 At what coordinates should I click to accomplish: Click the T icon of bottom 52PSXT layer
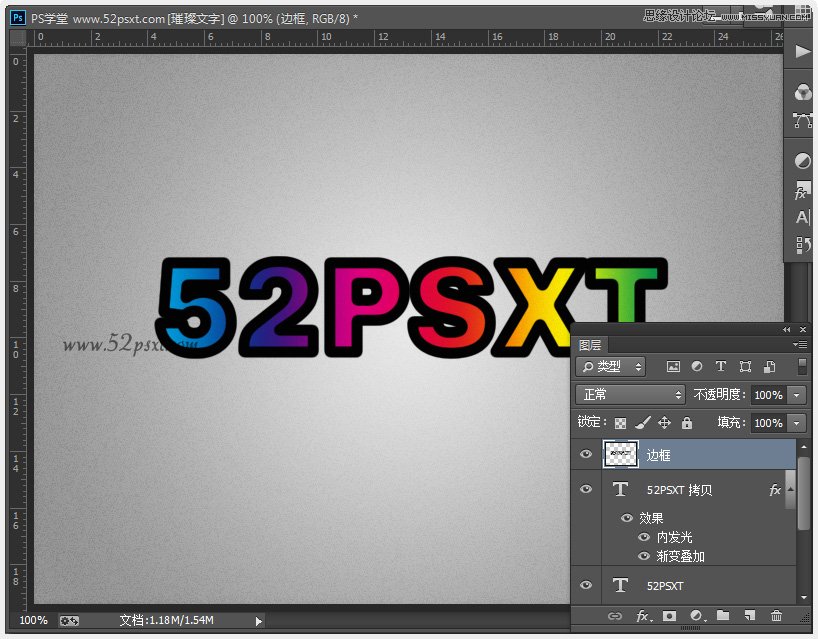click(620, 585)
